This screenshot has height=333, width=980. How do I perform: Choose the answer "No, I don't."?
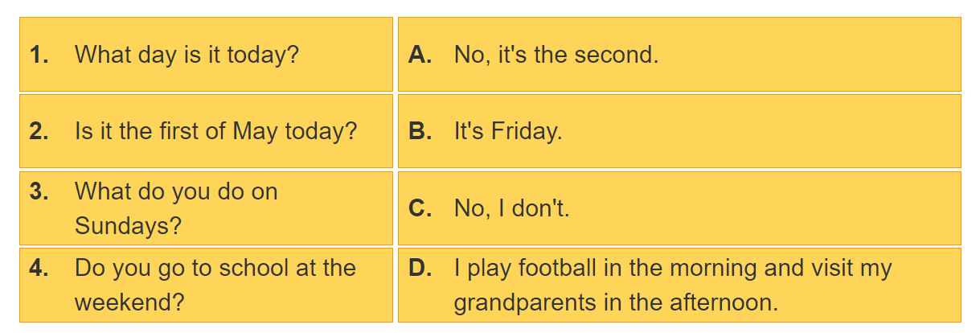coord(511,208)
